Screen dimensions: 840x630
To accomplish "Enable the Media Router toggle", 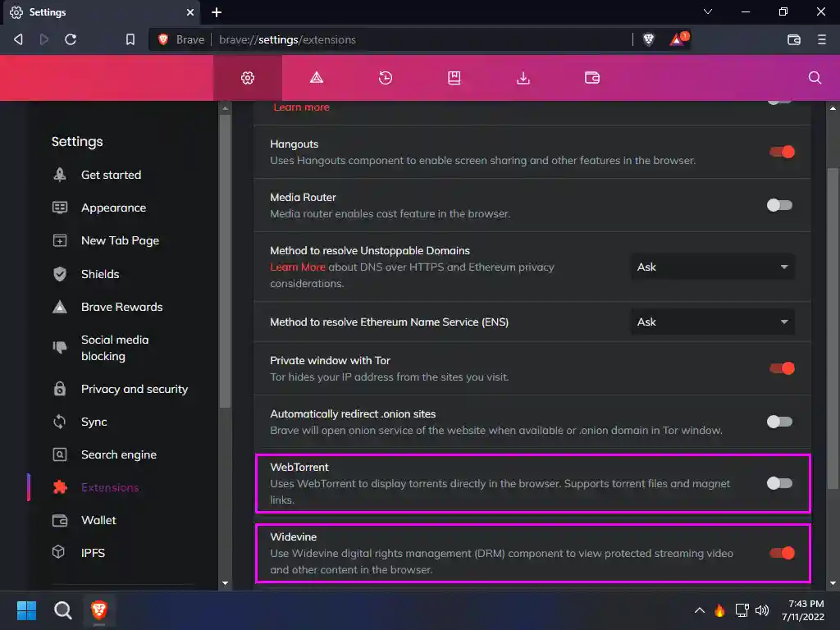I will (779, 205).
